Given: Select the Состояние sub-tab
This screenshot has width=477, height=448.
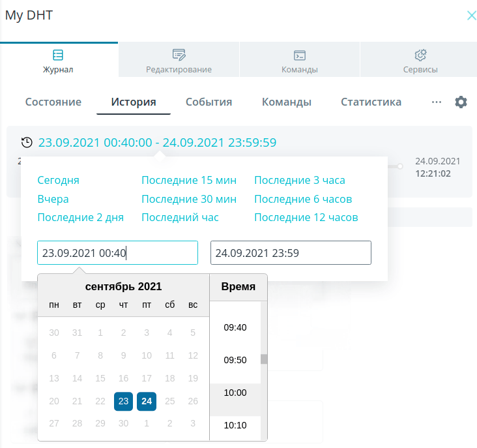Looking at the screenshot, I should click(53, 102).
